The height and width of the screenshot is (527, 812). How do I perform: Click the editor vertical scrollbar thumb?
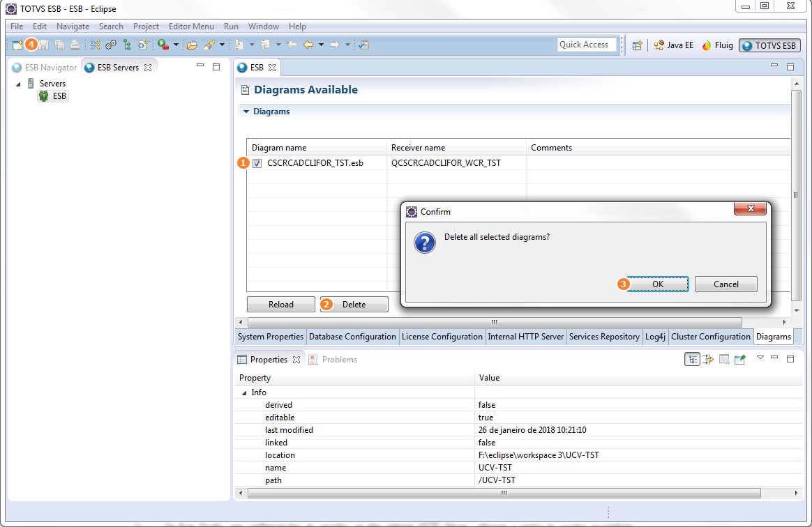[x=796, y=195]
